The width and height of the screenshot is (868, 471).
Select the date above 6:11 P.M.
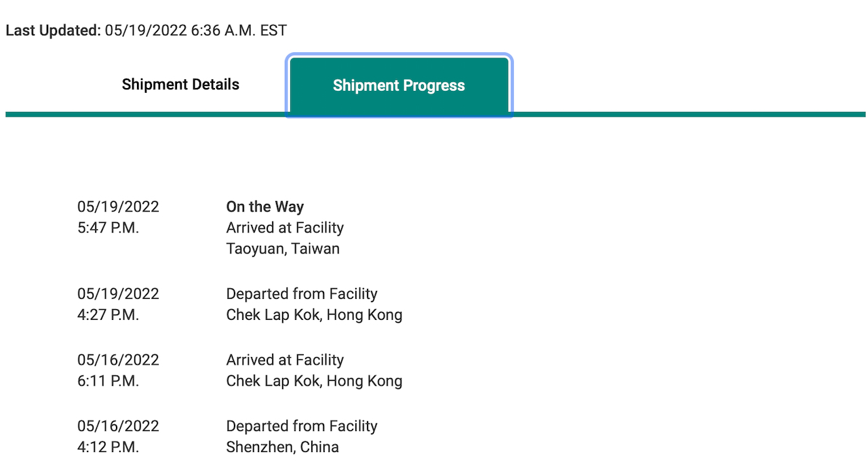119,360
